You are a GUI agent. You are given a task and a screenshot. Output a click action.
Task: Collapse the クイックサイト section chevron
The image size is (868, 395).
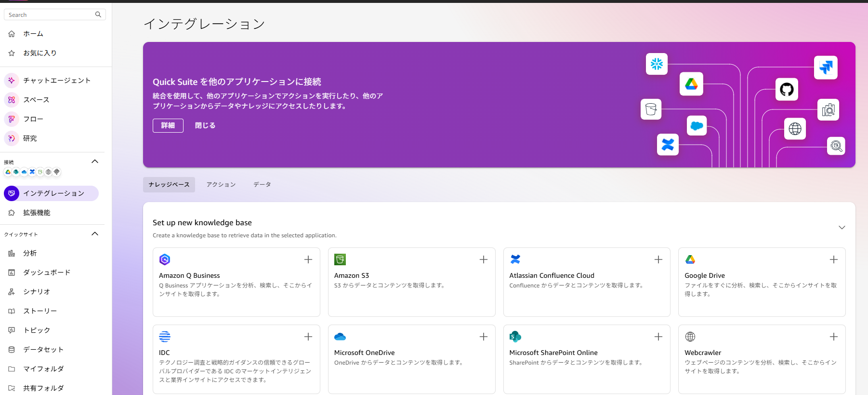[x=95, y=234]
